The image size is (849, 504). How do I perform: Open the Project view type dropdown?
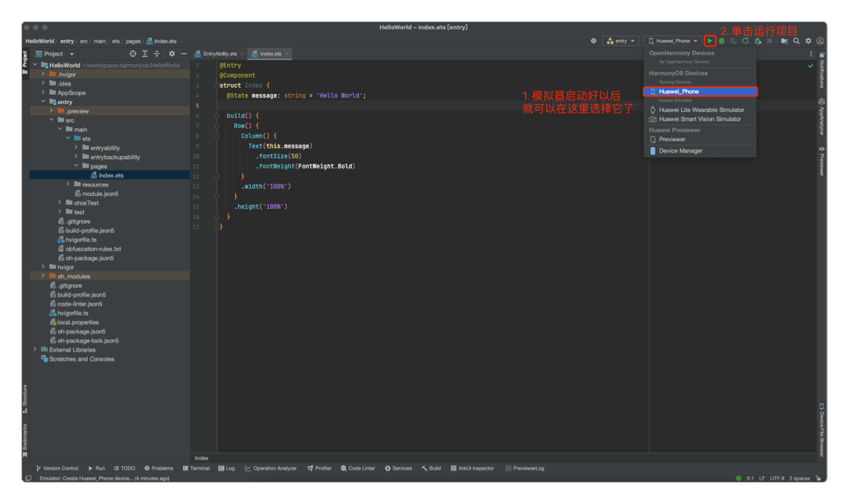55,54
